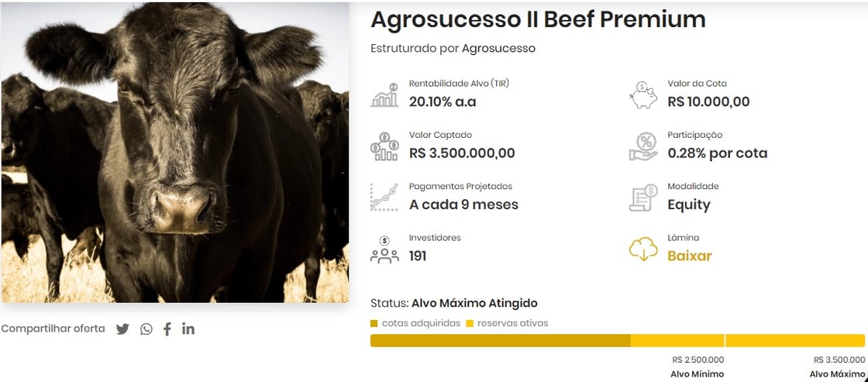Share the offer on LinkedIn
868x382 pixels.
(188, 329)
